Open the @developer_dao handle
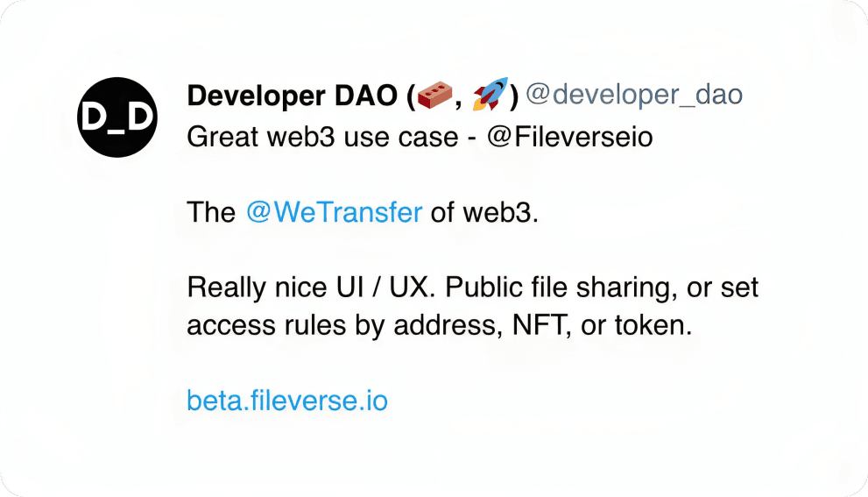 point(634,95)
